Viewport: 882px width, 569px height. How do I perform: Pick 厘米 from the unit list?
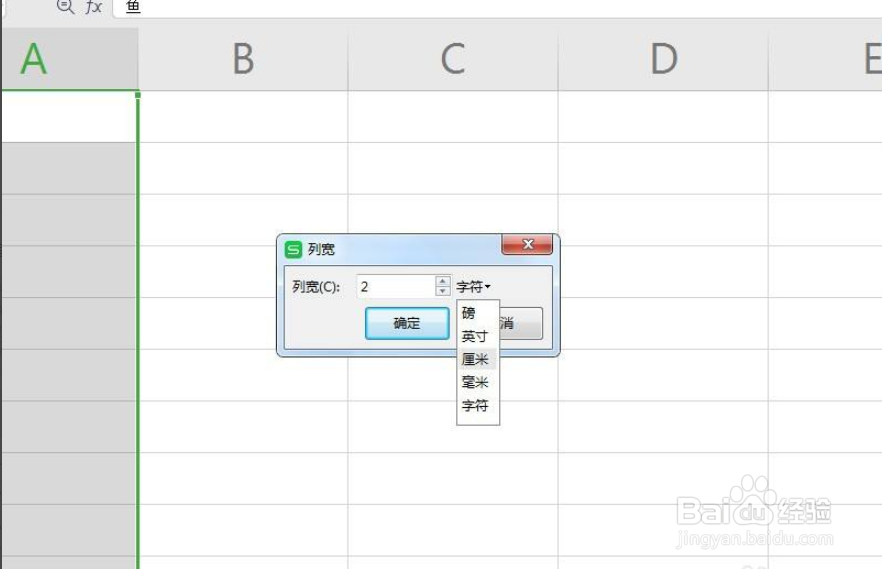tap(475, 360)
